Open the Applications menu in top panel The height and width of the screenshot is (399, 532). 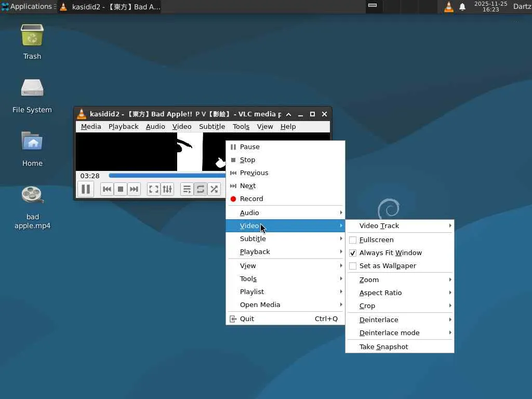click(x=28, y=6)
